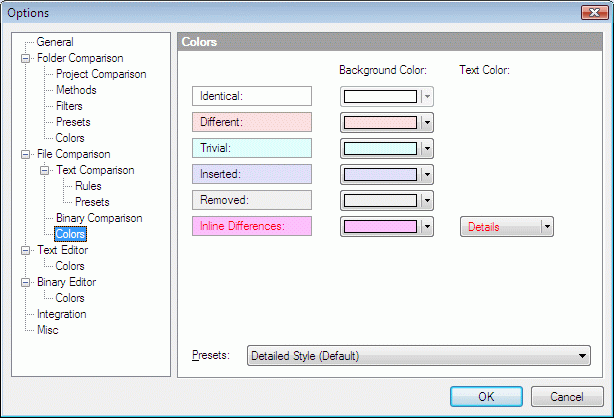Open Project Comparison settings page

[x=101, y=74]
